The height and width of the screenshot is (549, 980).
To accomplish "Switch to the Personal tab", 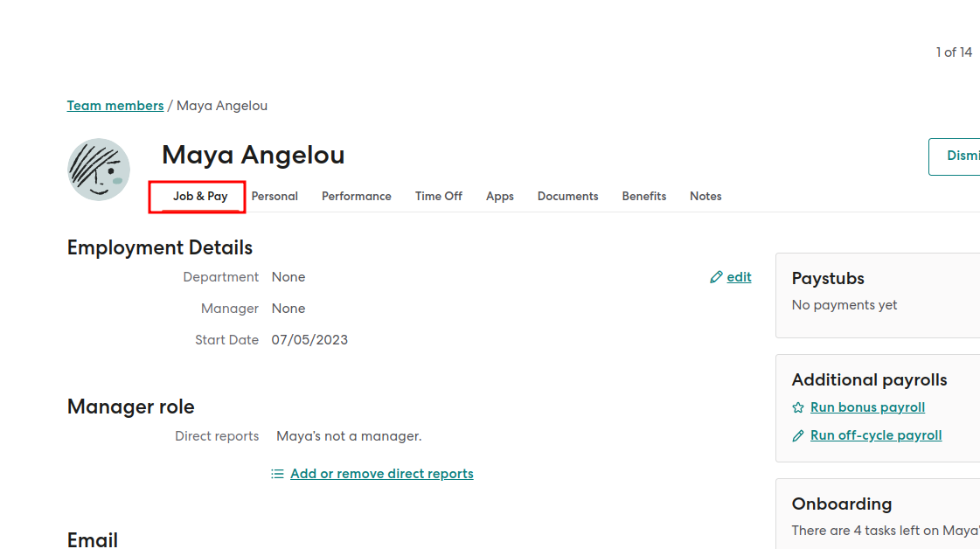I will pyautogui.click(x=275, y=197).
